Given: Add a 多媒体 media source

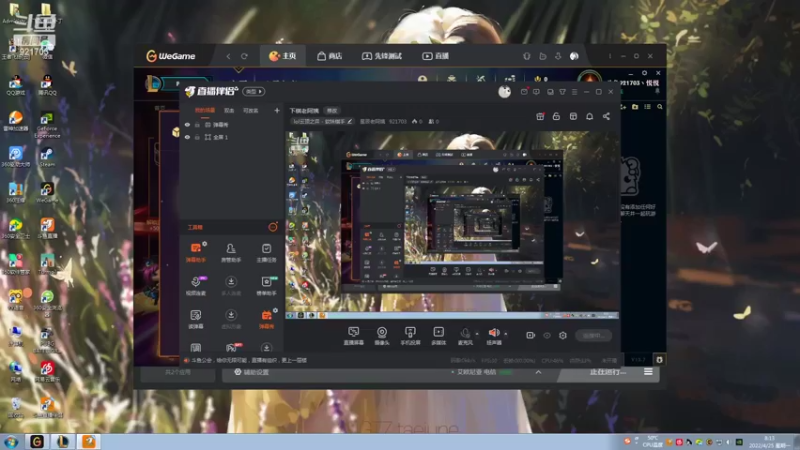Looking at the screenshot, I should click(x=438, y=336).
